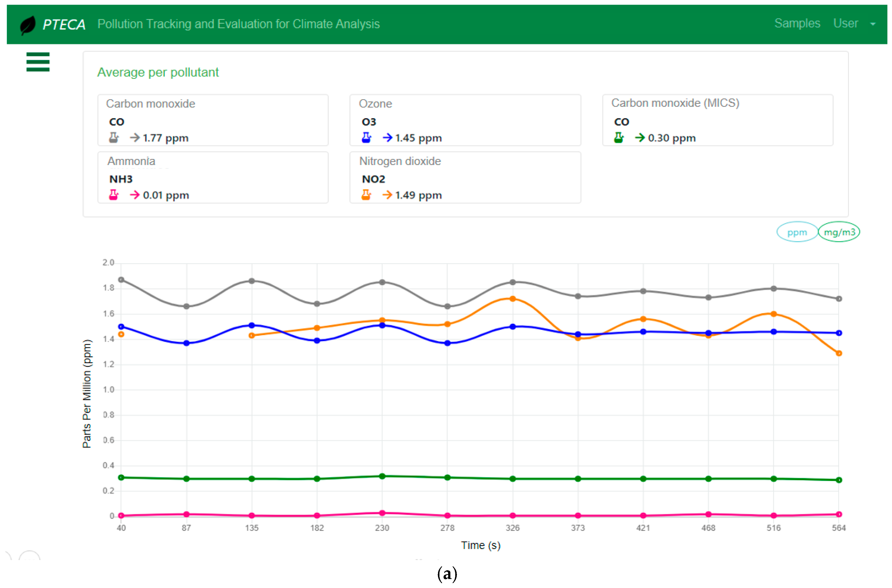Switch chart units to mg/m3

(x=839, y=232)
